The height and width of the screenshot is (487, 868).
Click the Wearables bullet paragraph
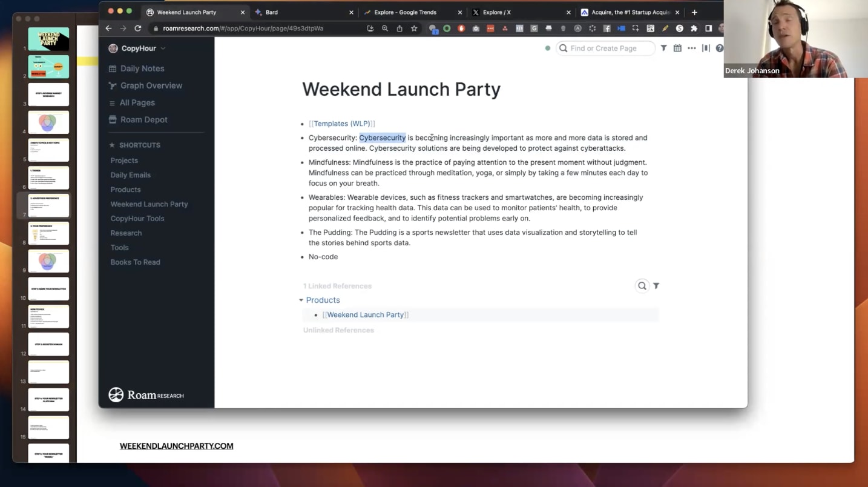click(476, 208)
